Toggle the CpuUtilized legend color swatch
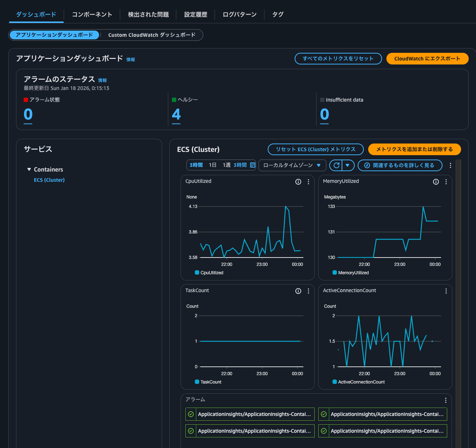The image size is (476, 448). (197, 272)
